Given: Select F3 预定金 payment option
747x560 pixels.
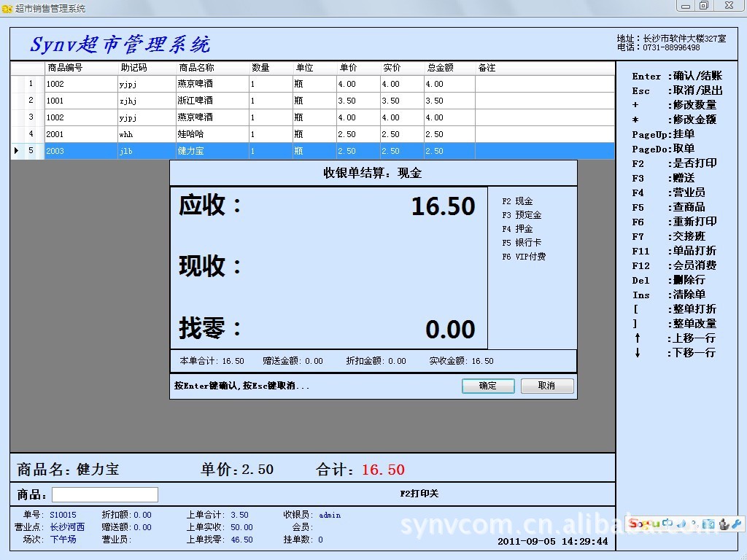Looking at the screenshot, I should click(x=522, y=215).
